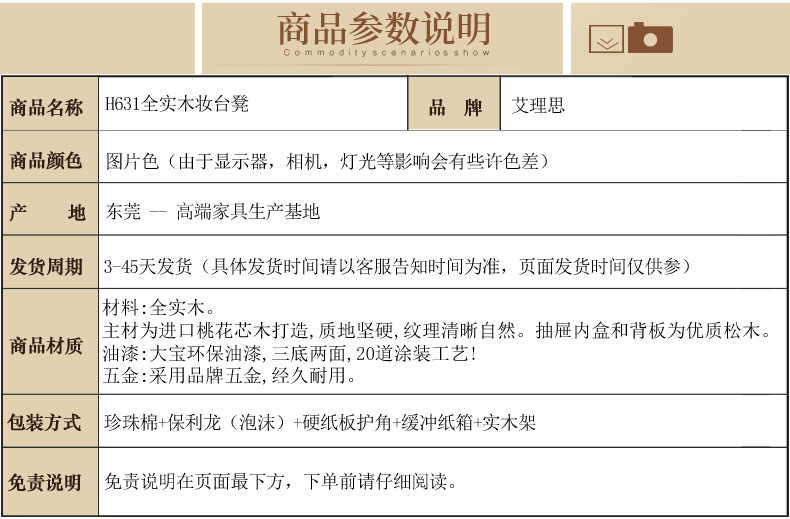Click the brand value 艾理思
This screenshot has height=519, width=790.
(538, 106)
